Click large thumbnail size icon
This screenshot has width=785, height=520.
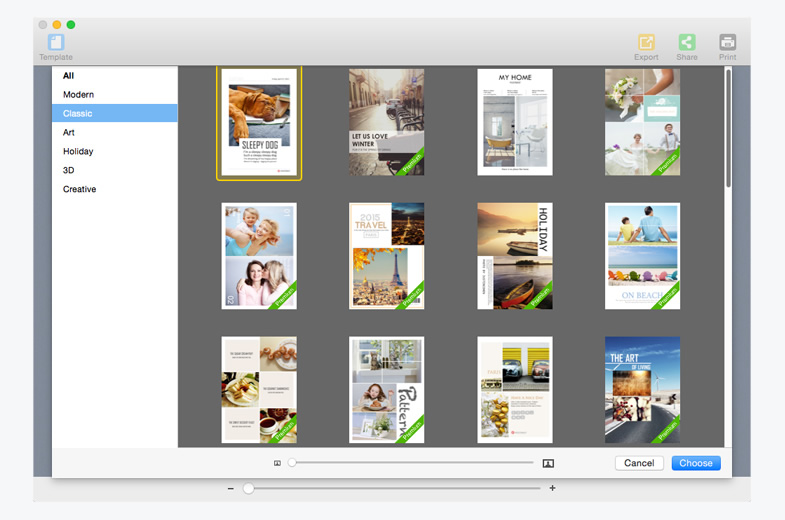coord(548,463)
